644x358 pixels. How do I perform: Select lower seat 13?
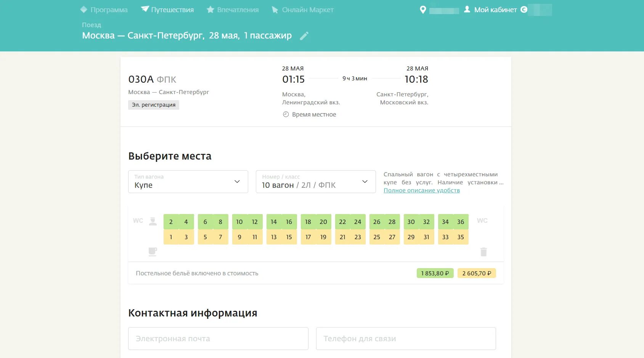[x=274, y=237]
